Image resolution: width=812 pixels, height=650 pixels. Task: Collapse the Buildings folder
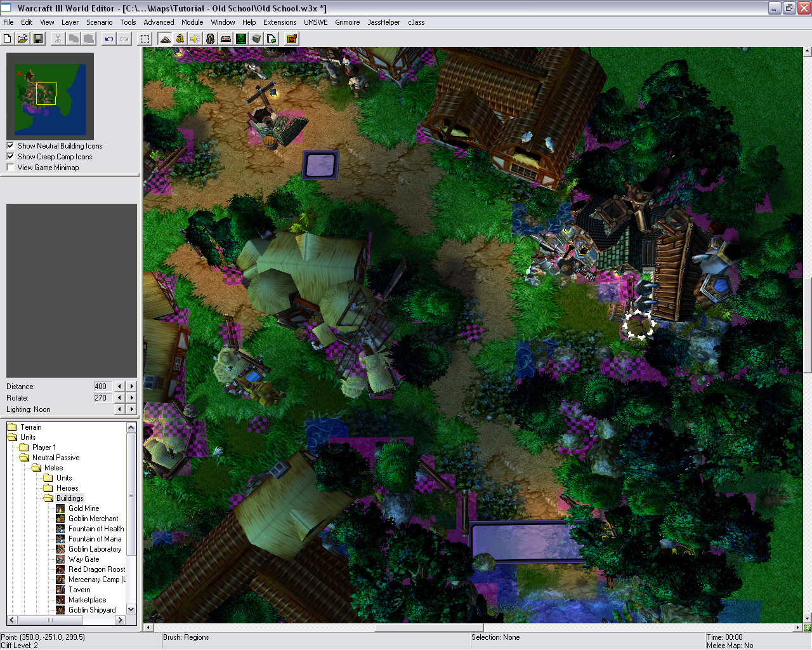(48, 498)
